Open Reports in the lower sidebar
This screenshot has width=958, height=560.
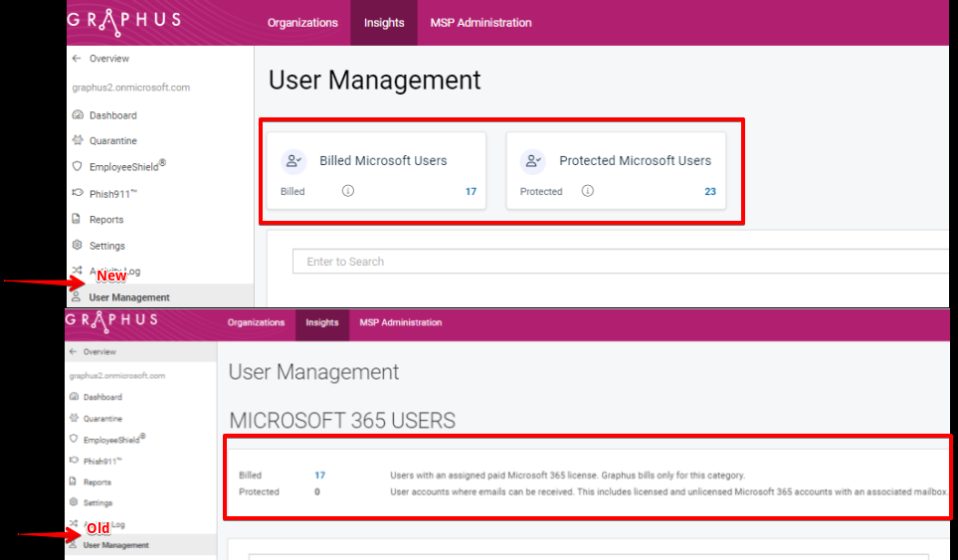click(x=97, y=481)
